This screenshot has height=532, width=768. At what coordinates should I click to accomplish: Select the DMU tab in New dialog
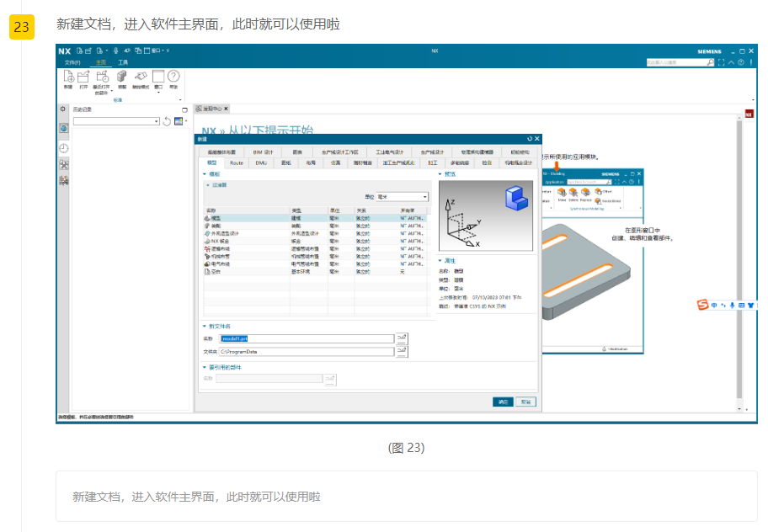pyautogui.click(x=261, y=163)
